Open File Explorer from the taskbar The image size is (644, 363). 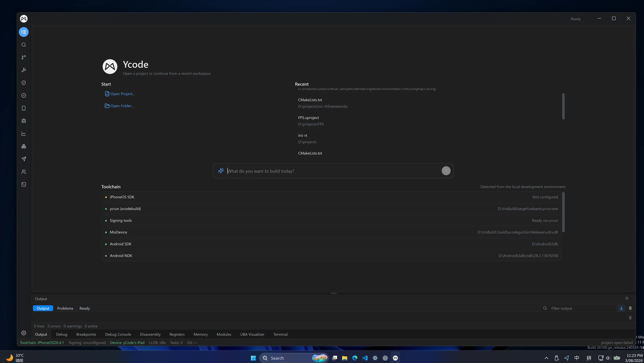pyautogui.click(x=345, y=358)
